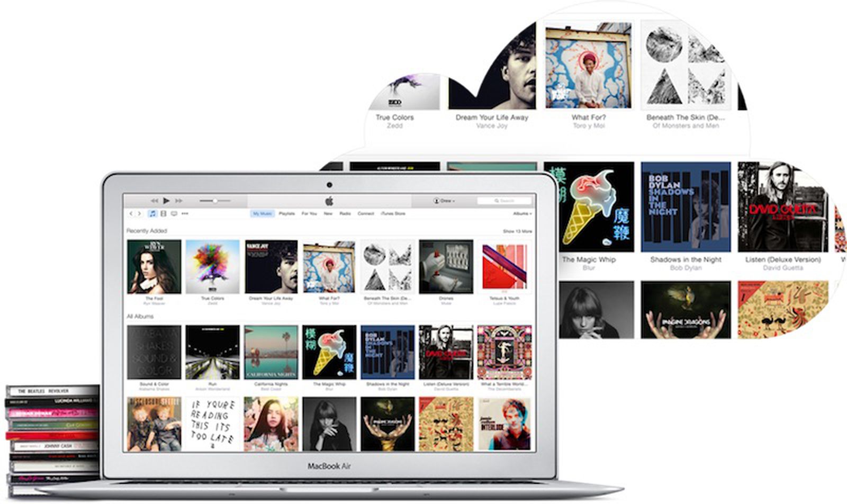Expand the Albums view dropdown
The height and width of the screenshot is (504, 847).
pos(522,214)
